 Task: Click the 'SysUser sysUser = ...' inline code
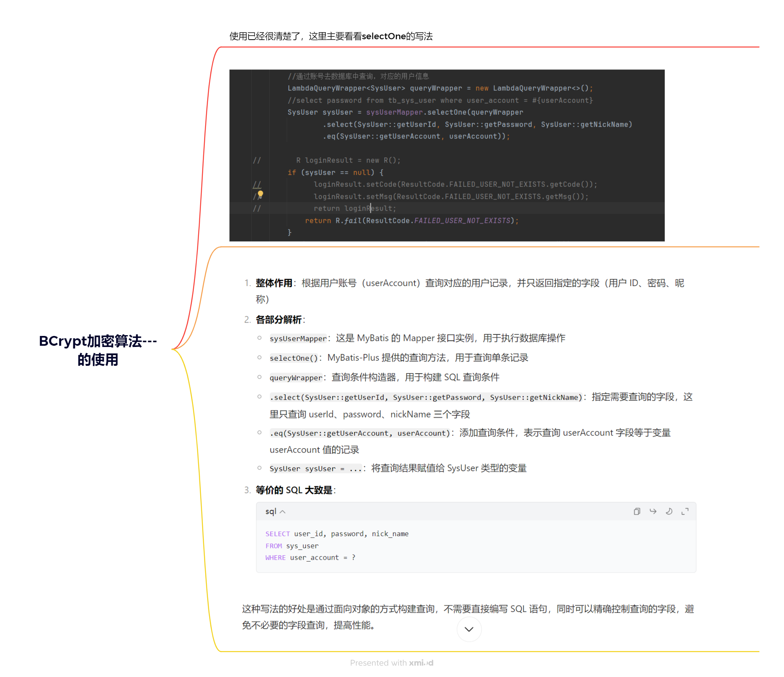point(316,468)
